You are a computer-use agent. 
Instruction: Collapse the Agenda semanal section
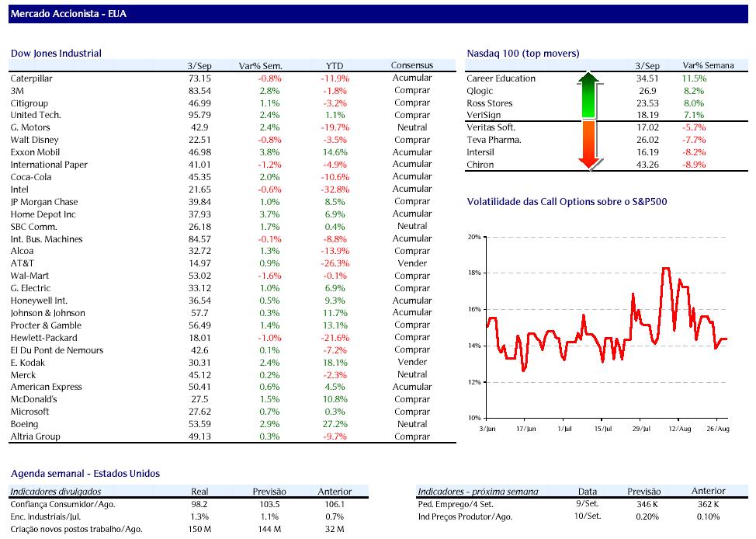[x=87, y=474]
